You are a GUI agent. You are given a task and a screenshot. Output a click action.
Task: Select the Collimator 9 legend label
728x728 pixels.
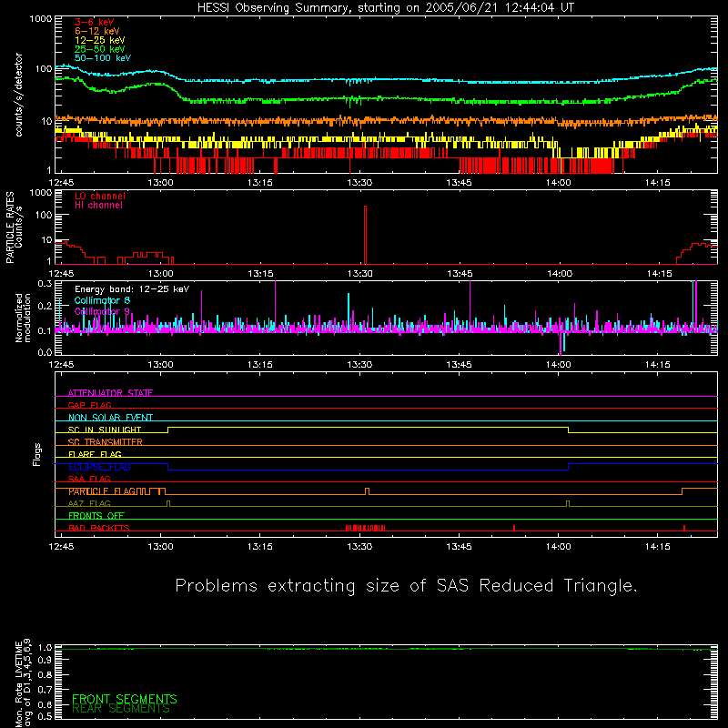102,311
